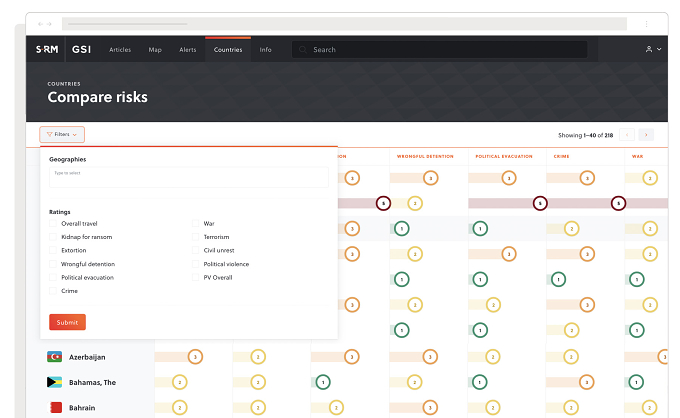Click the Showing 1–40 of 218 text
Image resolution: width=680 pixels, height=418 pixels.
click(x=585, y=135)
